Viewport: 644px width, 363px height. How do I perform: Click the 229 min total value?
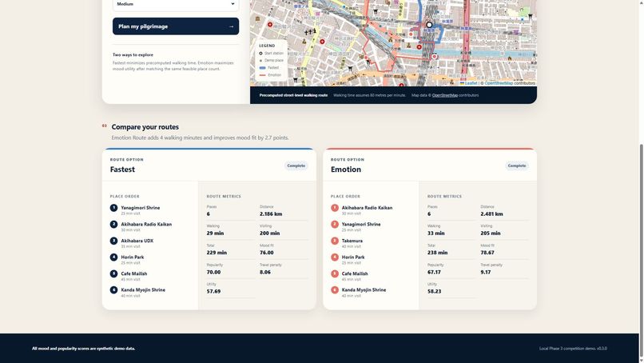pos(217,253)
